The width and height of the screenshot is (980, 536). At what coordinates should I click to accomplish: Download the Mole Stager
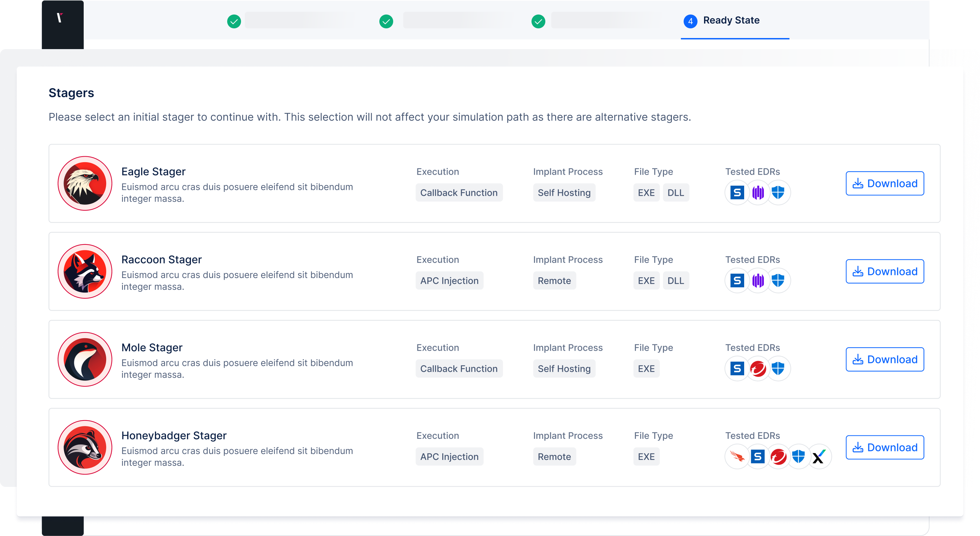[x=885, y=359]
